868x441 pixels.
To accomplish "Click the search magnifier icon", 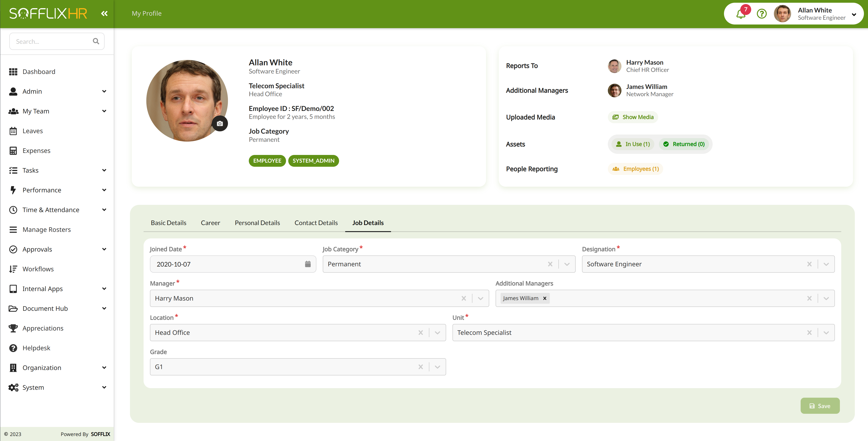I will [96, 41].
